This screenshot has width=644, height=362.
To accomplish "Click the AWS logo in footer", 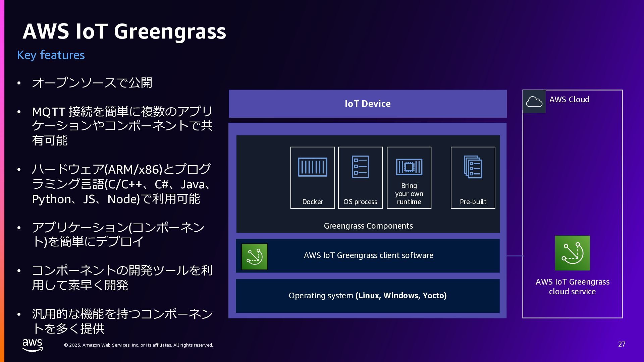I will tap(32, 345).
